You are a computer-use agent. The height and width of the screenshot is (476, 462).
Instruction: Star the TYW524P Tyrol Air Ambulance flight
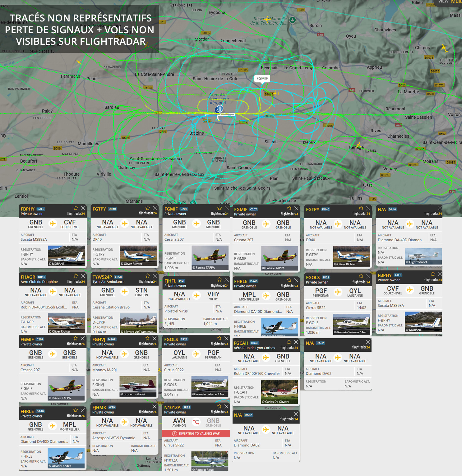148,276
